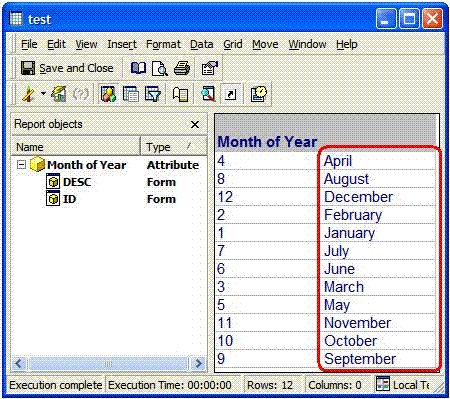Click the printer icon
The width and height of the screenshot is (450, 399).
click(x=182, y=68)
